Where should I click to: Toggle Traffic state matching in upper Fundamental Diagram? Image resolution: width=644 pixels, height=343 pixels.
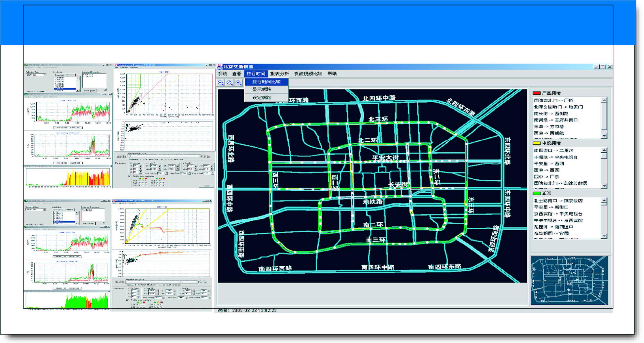[130, 176]
